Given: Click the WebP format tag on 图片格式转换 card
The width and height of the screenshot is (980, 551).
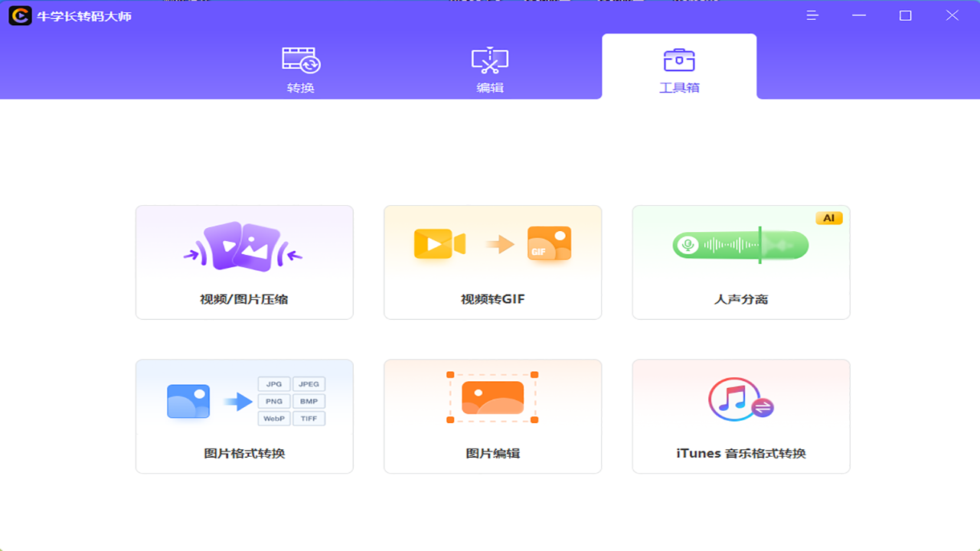Looking at the screenshot, I should tap(274, 418).
